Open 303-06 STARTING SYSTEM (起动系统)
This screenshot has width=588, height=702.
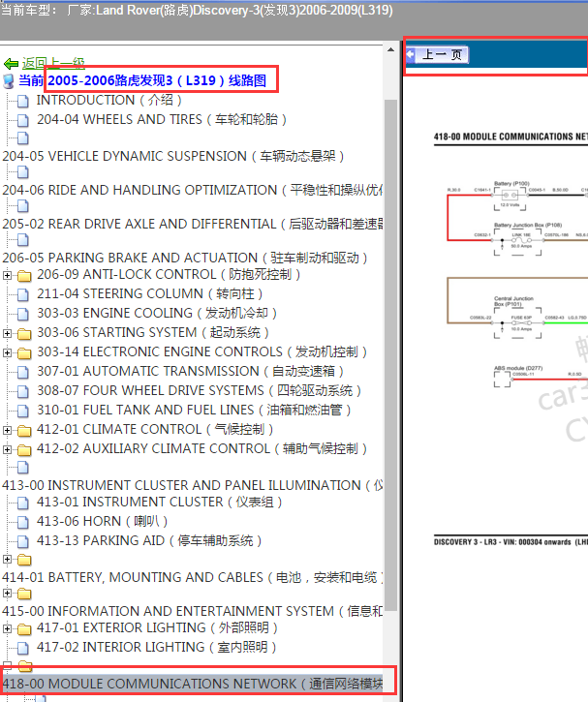[x=153, y=333]
